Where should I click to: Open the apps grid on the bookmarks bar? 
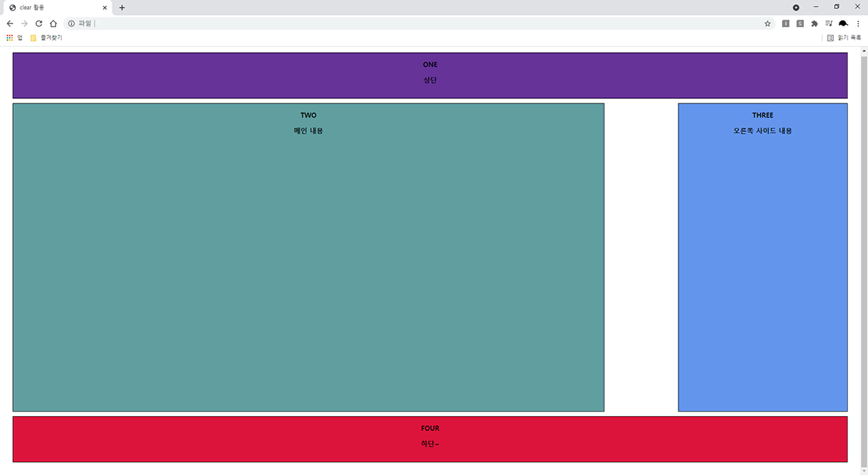[9, 37]
